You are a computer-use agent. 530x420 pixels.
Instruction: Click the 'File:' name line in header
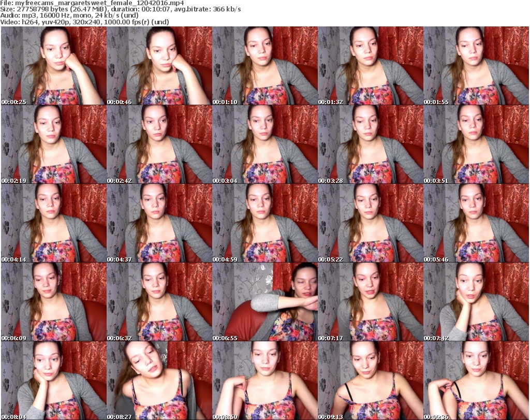[x=92, y=3]
